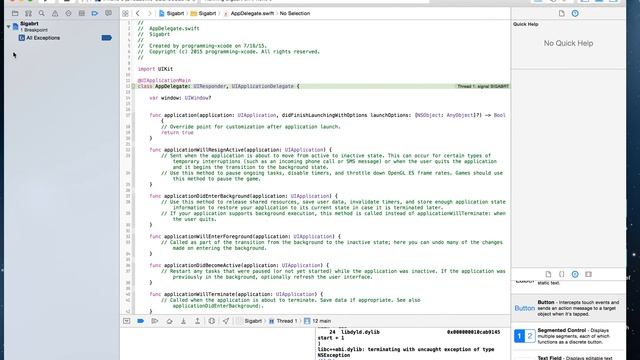Disable the All Exceptions breakpoint indicator
Screen dimensions: 640x360
[107, 38]
